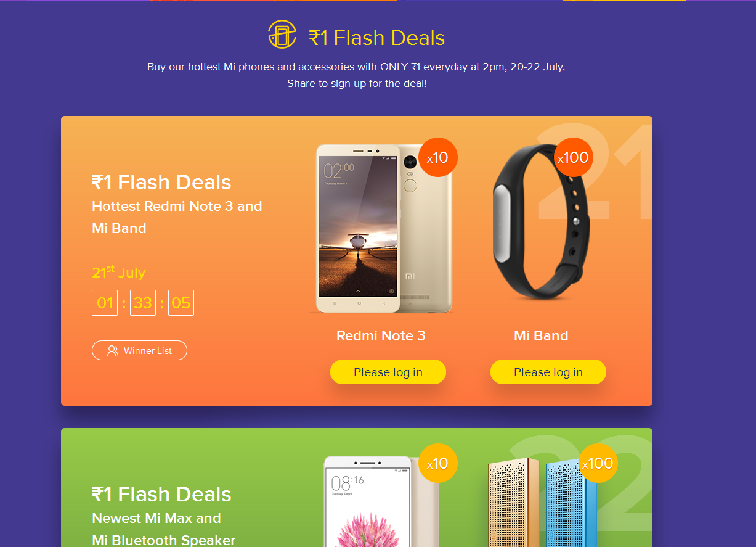Click the countdown minutes box showing 33
Image resolution: width=756 pixels, height=547 pixels.
[x=143, y=303]
